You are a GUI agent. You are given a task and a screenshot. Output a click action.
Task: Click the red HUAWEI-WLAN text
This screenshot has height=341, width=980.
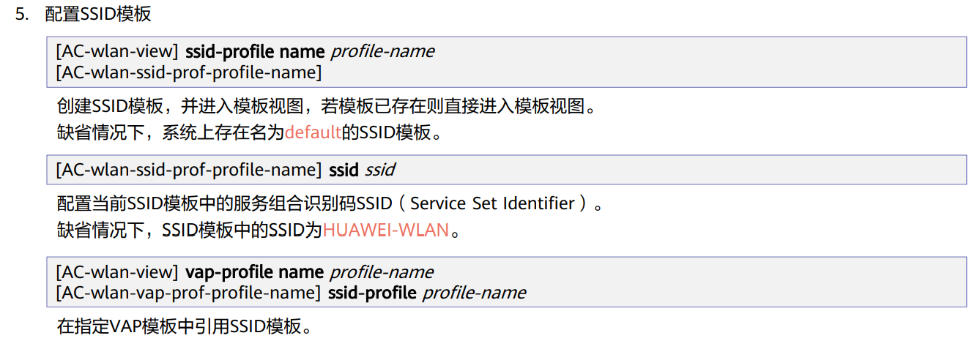tap(385, 231)
